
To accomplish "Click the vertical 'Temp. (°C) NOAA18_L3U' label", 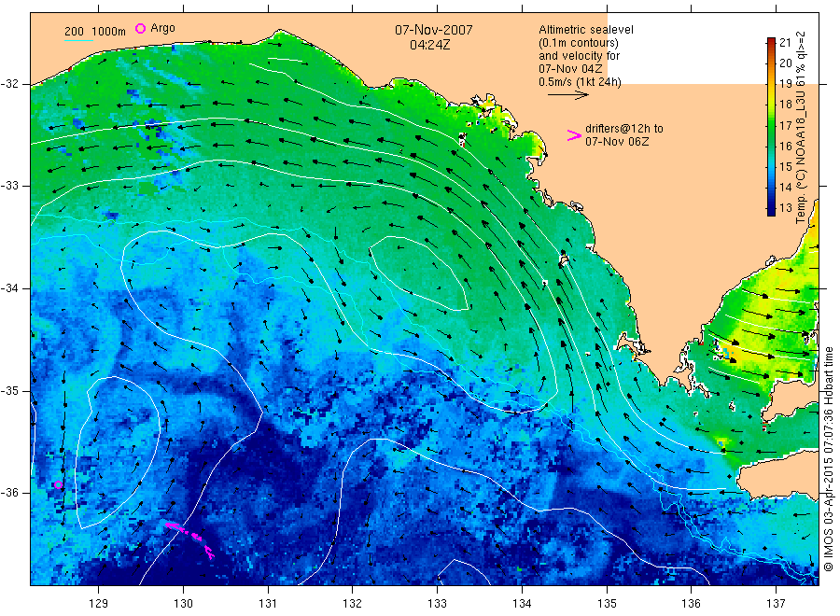I will 801,156.
